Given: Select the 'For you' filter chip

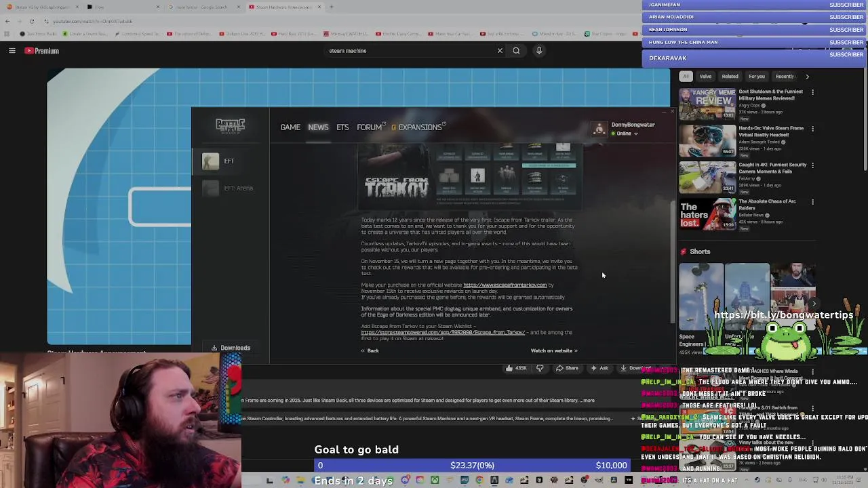Looking at the screenshot, I should point(756,77).
